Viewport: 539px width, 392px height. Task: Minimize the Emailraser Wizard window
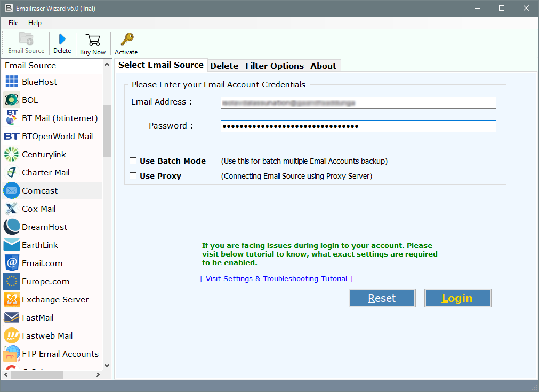click(478, 8)
